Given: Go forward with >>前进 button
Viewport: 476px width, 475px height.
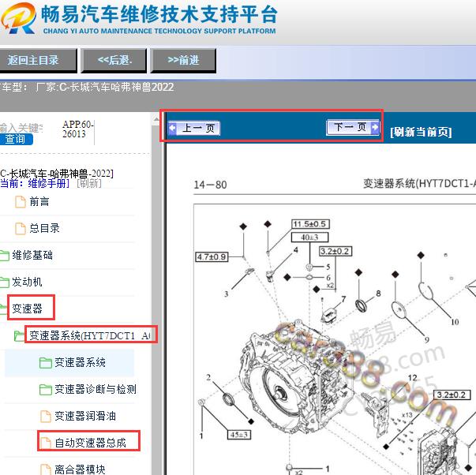Looking at the screenshot, I should tap(183, 61).
